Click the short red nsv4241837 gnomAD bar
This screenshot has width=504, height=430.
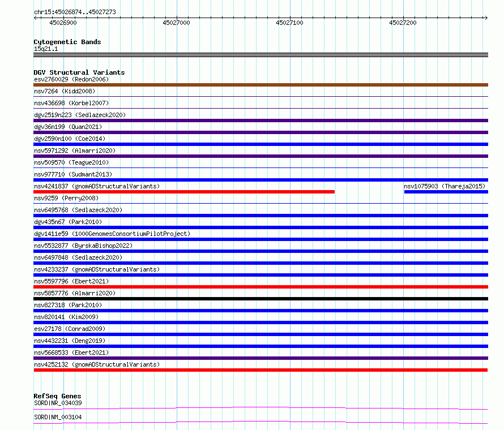tap(184, 192)
